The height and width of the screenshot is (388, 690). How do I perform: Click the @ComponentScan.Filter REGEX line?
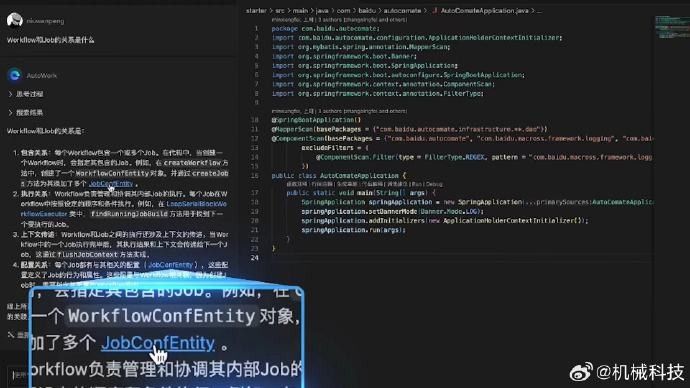pyautogui.click(x=484, y=157)
